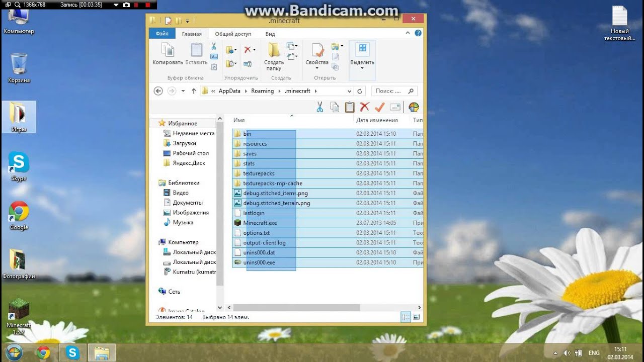
Task: Click the Edit icon in Открыть group
Action: (x=336, y=57)
